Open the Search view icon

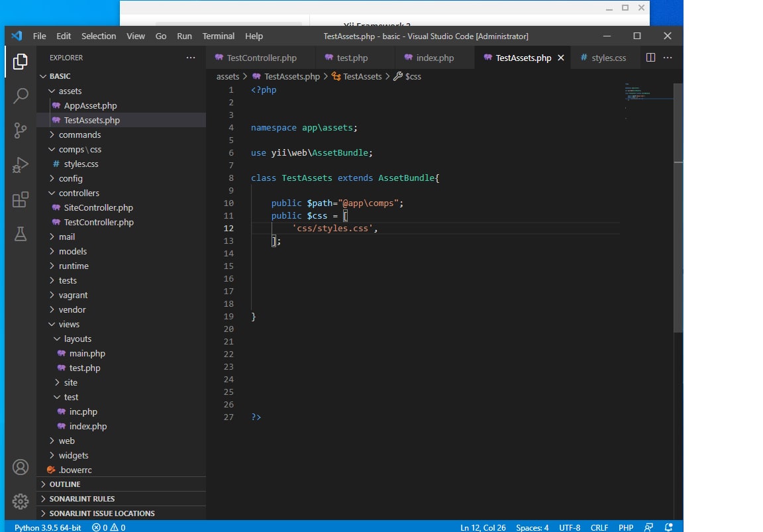click(20, 95)
